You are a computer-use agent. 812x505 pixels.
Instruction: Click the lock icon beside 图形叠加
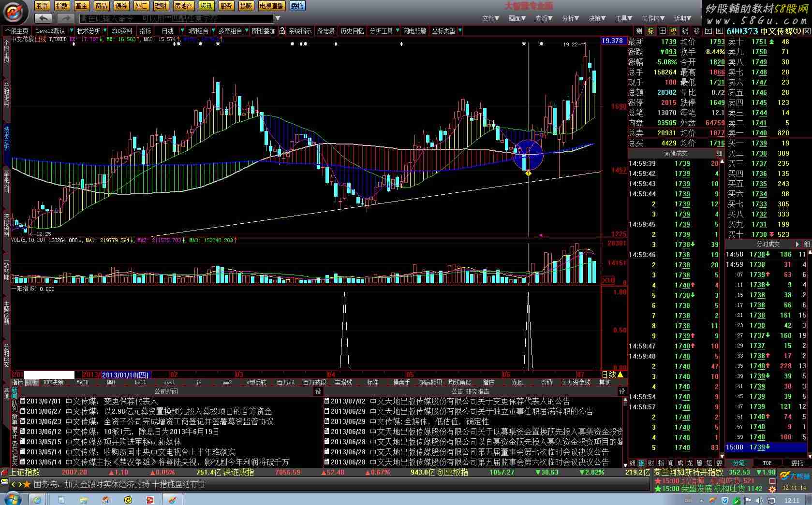[281, 31]
